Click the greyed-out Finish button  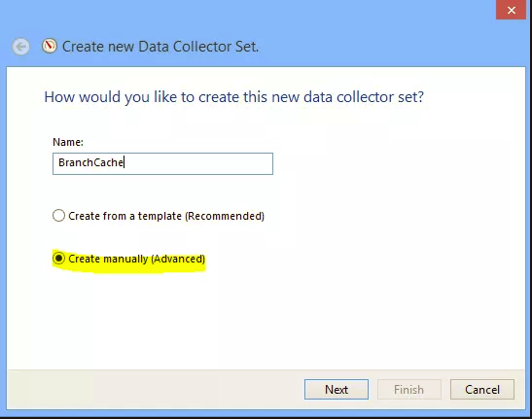click(409, 389)
